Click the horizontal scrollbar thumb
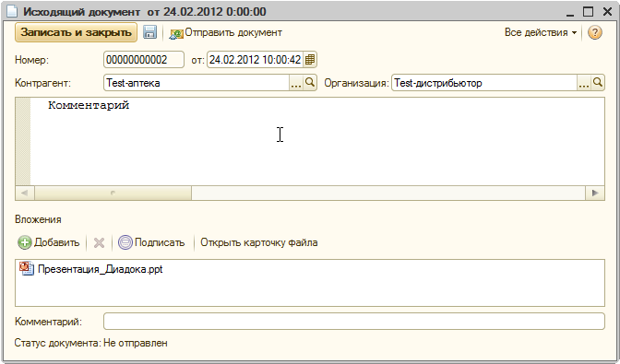This screenshot has width=620, height=364. 113,193
